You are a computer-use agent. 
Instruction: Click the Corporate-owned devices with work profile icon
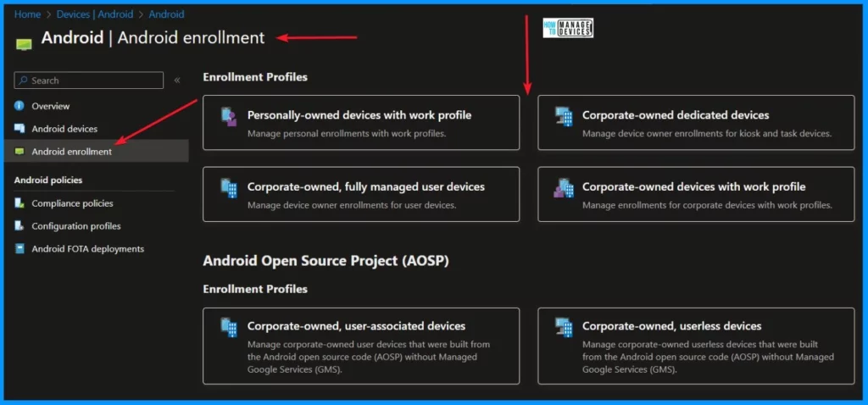point(563,188)
